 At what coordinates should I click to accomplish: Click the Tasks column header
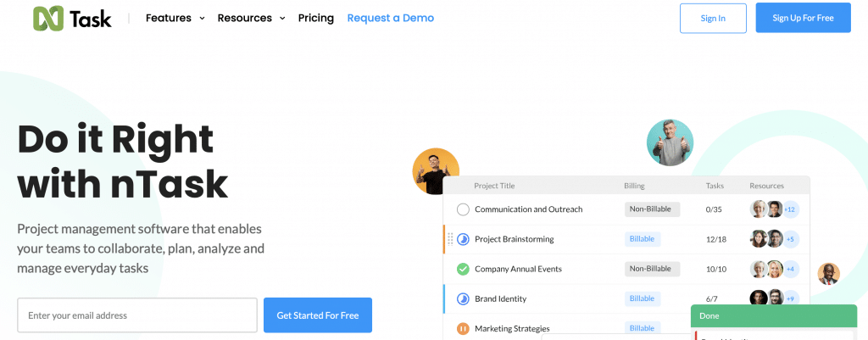pyautogui.click(x=715, y=186)
